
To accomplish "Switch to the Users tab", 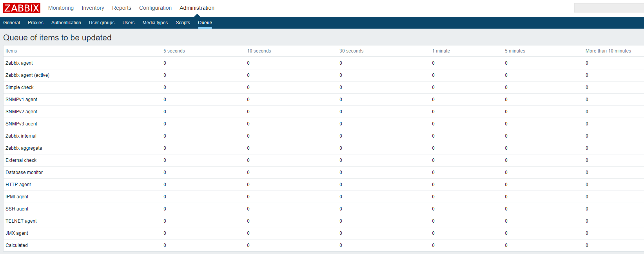I will pyautogui.click(x=128, y=23).
